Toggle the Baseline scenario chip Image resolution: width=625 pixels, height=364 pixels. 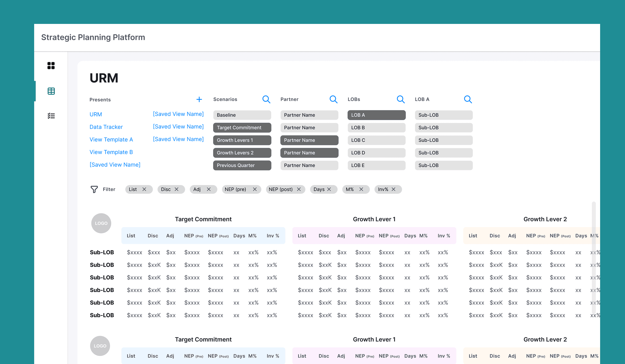point(242,115)
